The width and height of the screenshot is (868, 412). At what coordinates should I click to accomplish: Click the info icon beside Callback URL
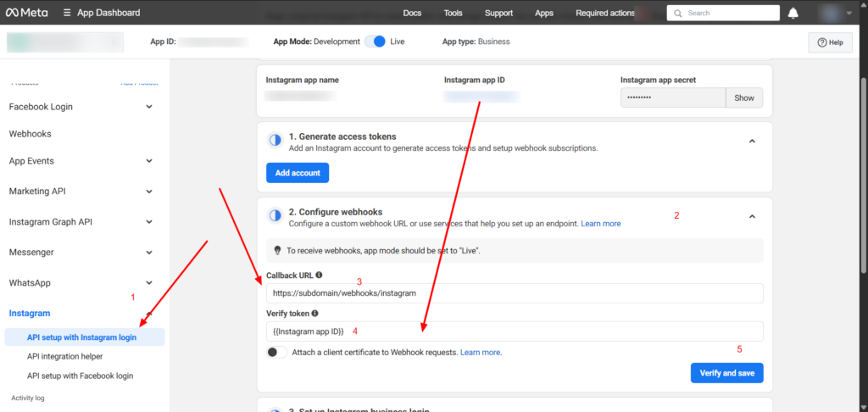(x=319, y=275)
